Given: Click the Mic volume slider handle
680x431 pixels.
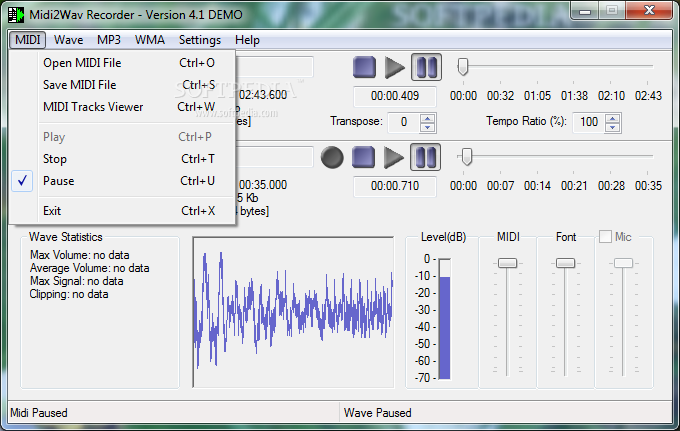Looking at the screenshot, I should [x=623, y=263].
